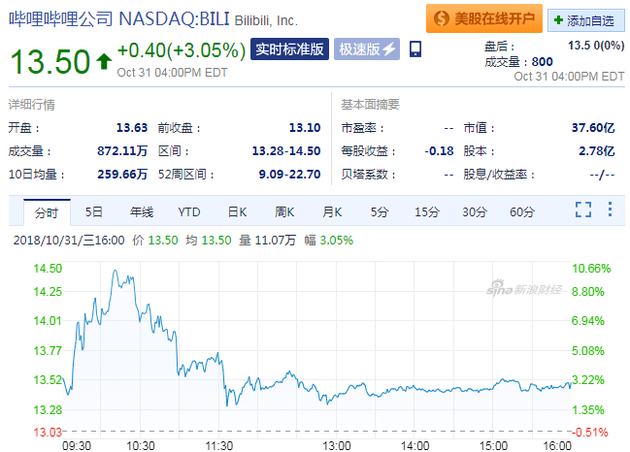Click the 基本面摘要 section heading

coord(370,105)
